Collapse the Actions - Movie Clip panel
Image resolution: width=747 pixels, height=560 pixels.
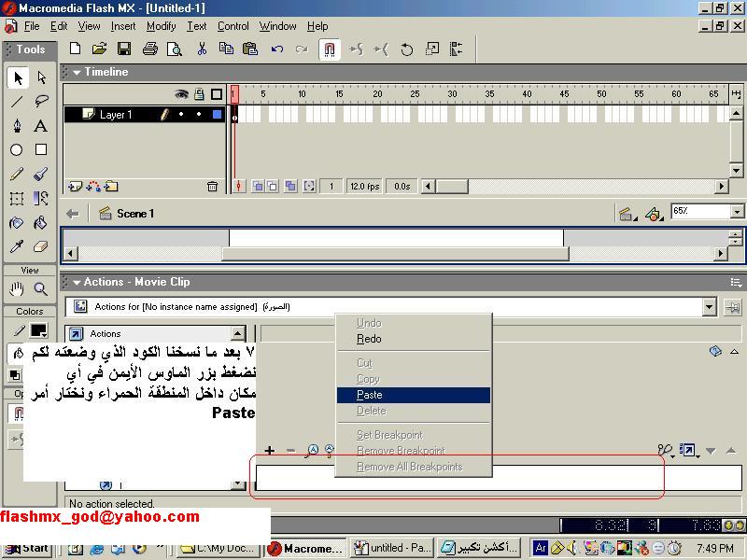coord(77,283)
